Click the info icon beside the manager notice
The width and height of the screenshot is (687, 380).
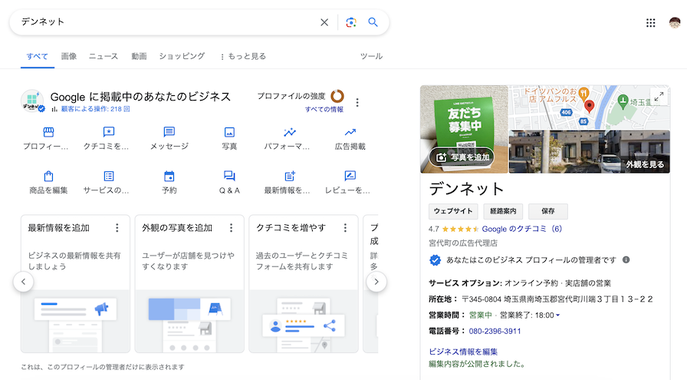point(626,260)
